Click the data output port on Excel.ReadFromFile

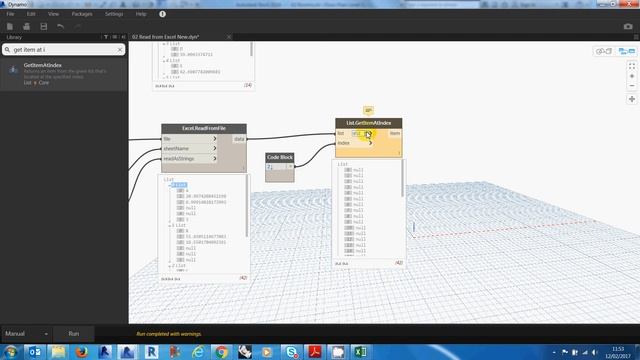point(239,139)
